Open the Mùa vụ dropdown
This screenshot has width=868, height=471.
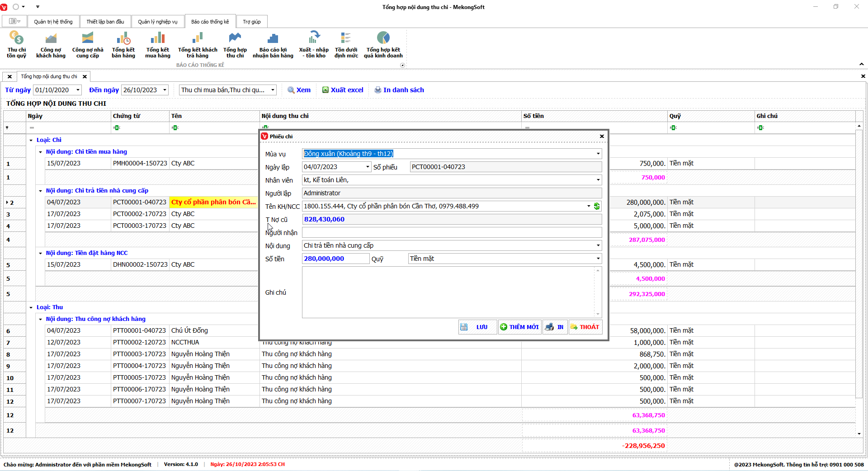598,154
